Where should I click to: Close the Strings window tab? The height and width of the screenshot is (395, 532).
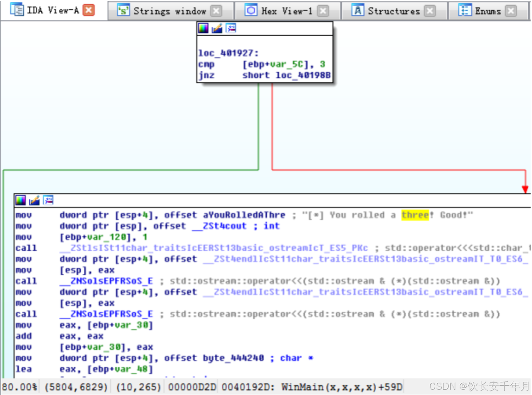click(217, 11)
